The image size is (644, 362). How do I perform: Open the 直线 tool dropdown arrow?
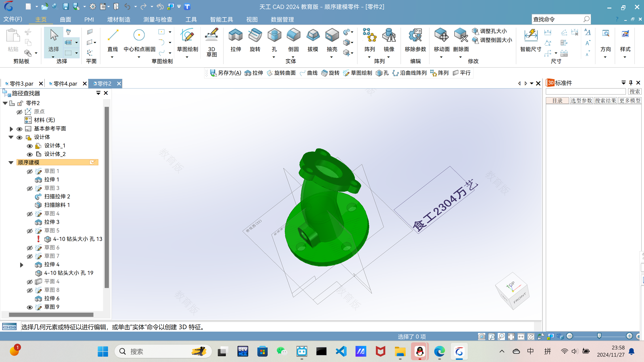112,57
